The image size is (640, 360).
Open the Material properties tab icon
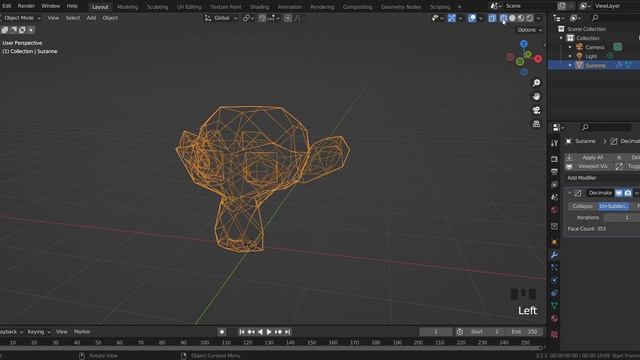[554, 318]
